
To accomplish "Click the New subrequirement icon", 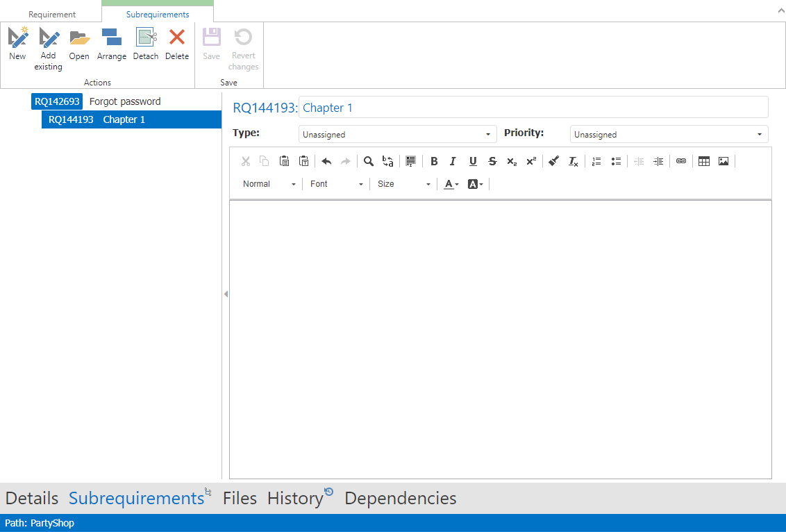I will click(18, 38).
